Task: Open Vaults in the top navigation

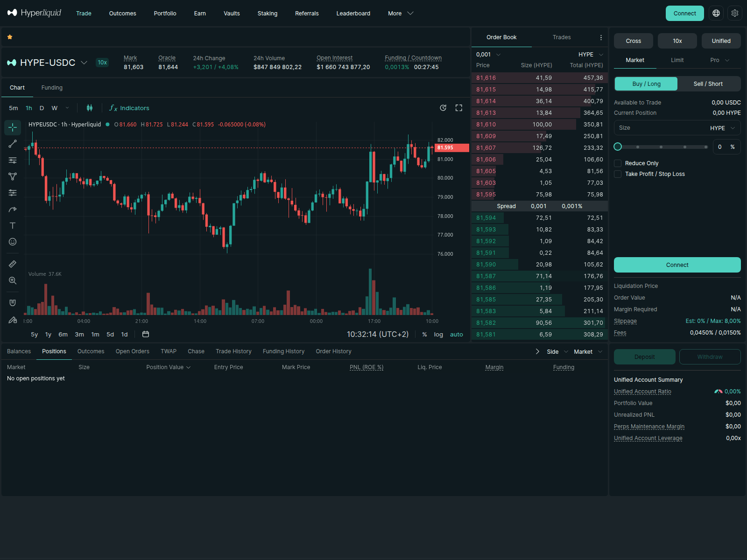Action: [232, 14]
